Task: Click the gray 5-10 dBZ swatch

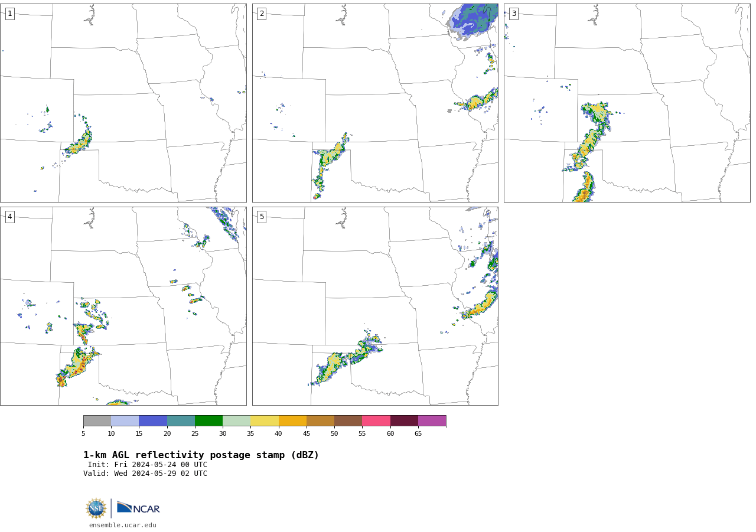Action: coord(97,421)
